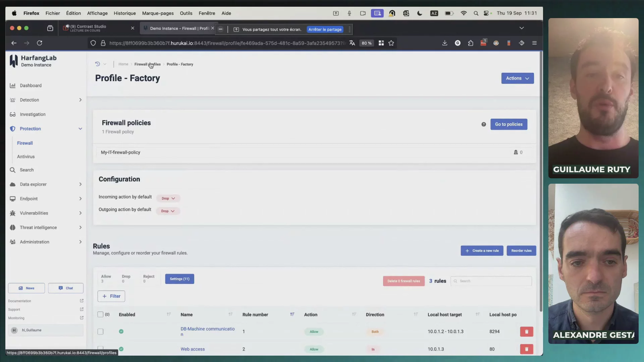Delete the Web access rule via trash icon
The image size is (644, 362).
coord(527,349)
